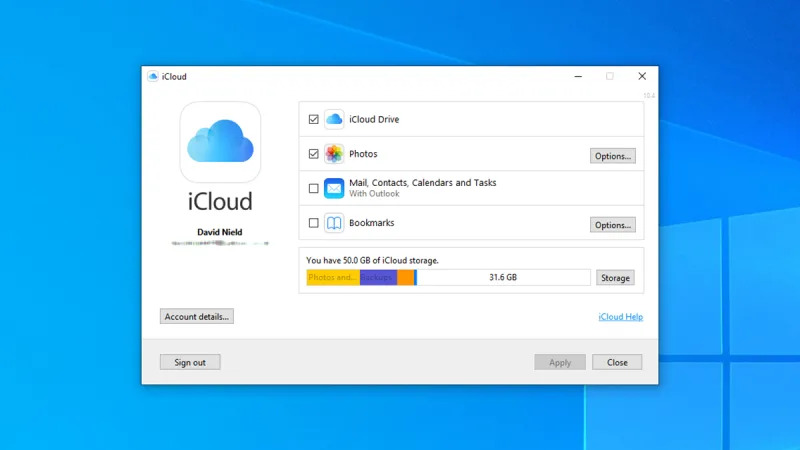
Task: Click the iCloud Drive cloud icon
Action: click(334, 119)
